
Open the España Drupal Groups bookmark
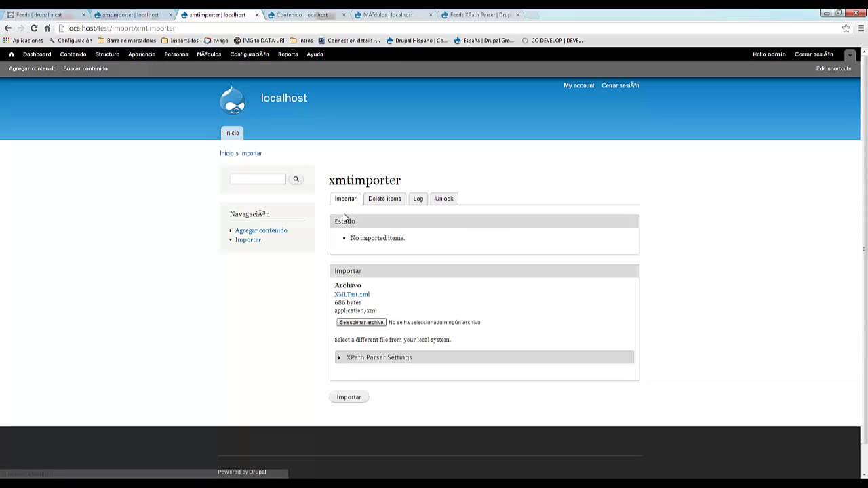tap(484, 41)
